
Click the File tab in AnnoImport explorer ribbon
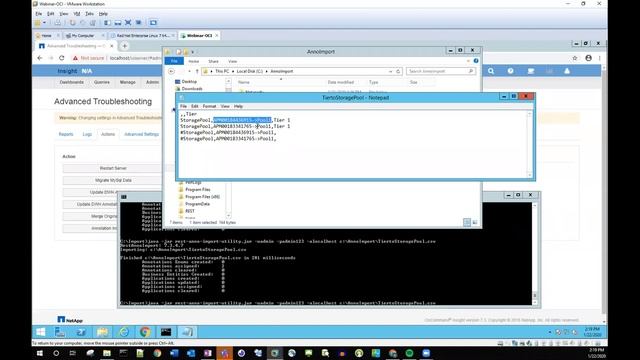click(x=174, y=61)
